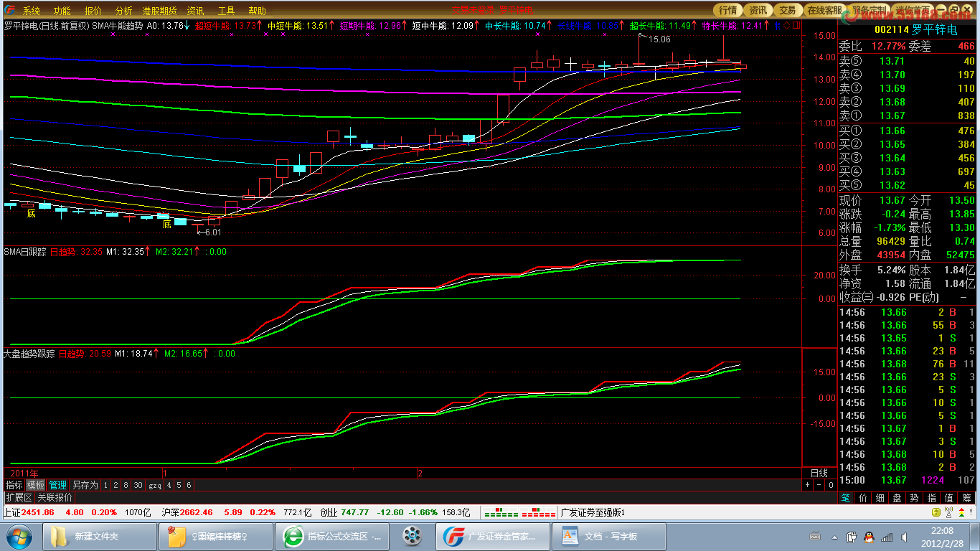Open 指标公式交流区 browser window in taskbar
The image size is (980, 551).
coord(334,537)
